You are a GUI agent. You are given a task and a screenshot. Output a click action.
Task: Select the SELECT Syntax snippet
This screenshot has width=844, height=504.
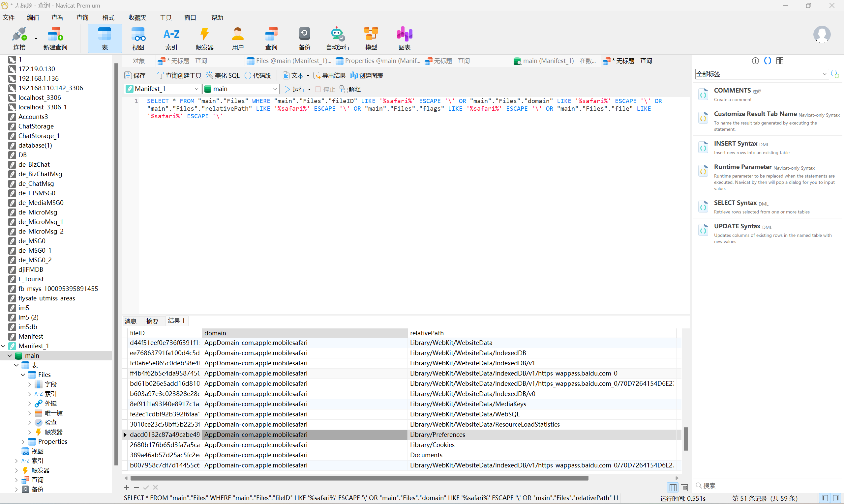tap(768, 207)
